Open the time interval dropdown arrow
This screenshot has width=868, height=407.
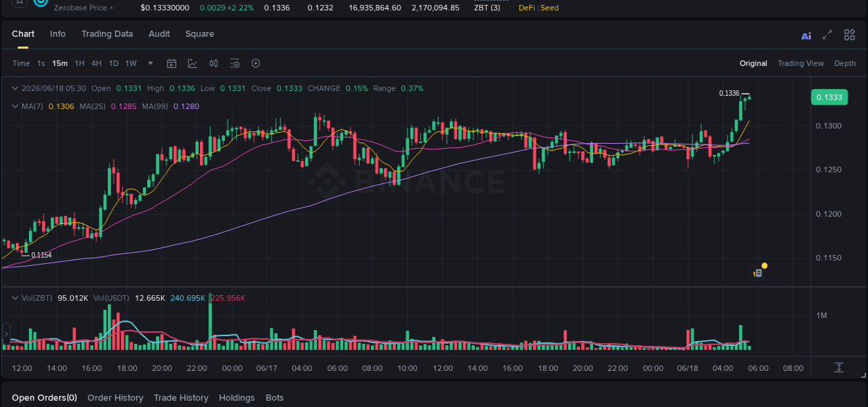[151, 63]
